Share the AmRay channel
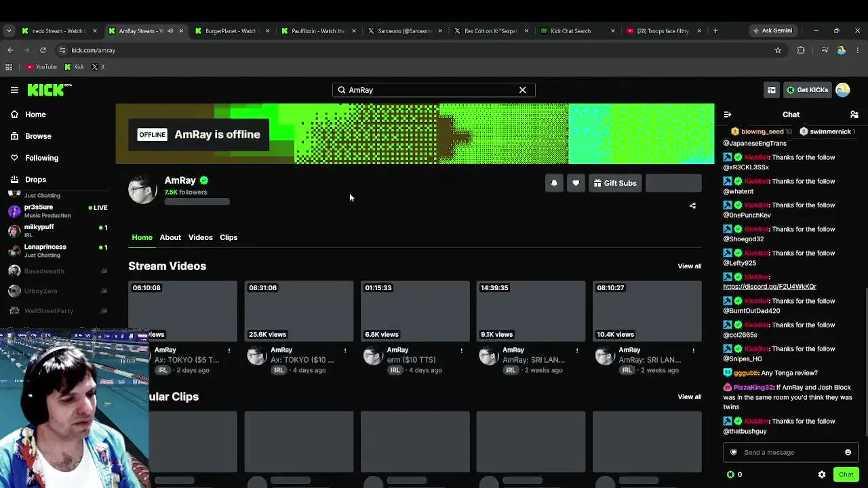 click(x=692, y=205)
